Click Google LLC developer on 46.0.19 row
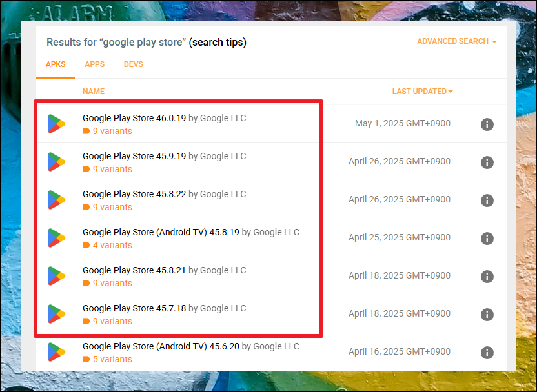This screenshot has width=537, height=392. tap(223, 118)
